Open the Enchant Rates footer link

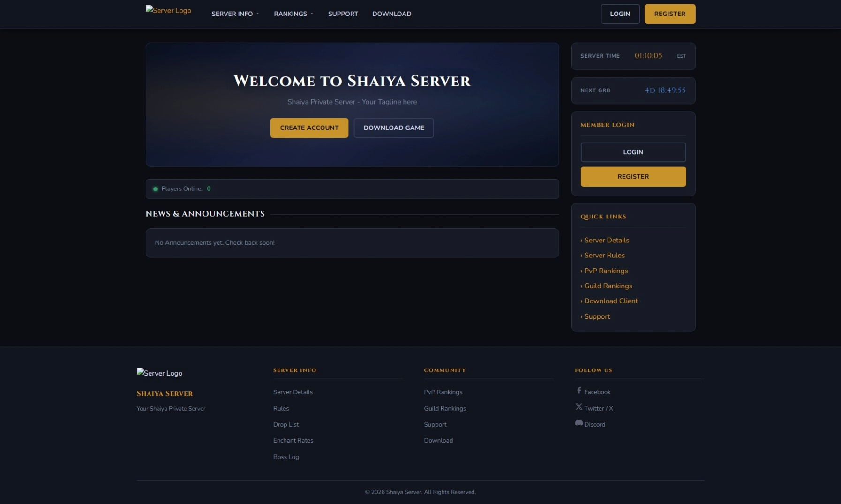pos(293,440)
